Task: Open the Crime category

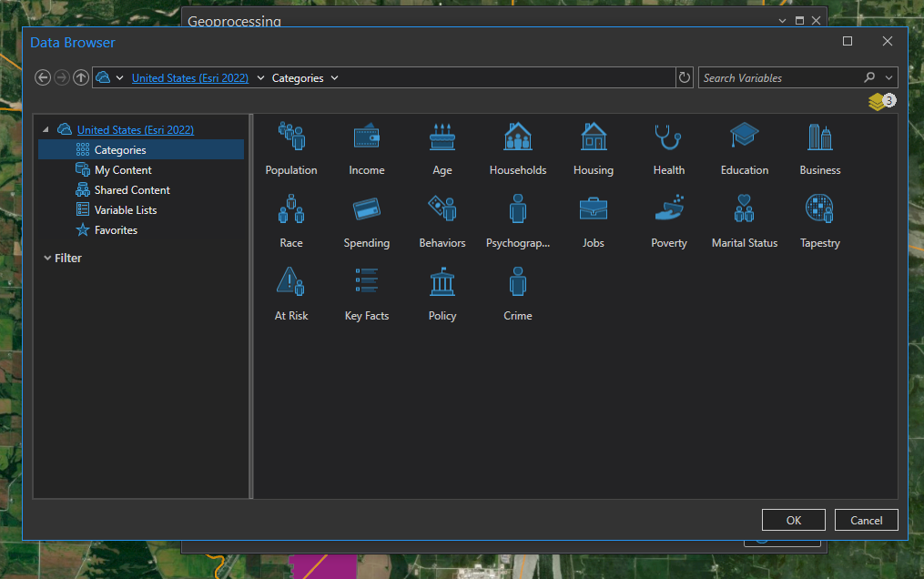Action: pos(517,294)
